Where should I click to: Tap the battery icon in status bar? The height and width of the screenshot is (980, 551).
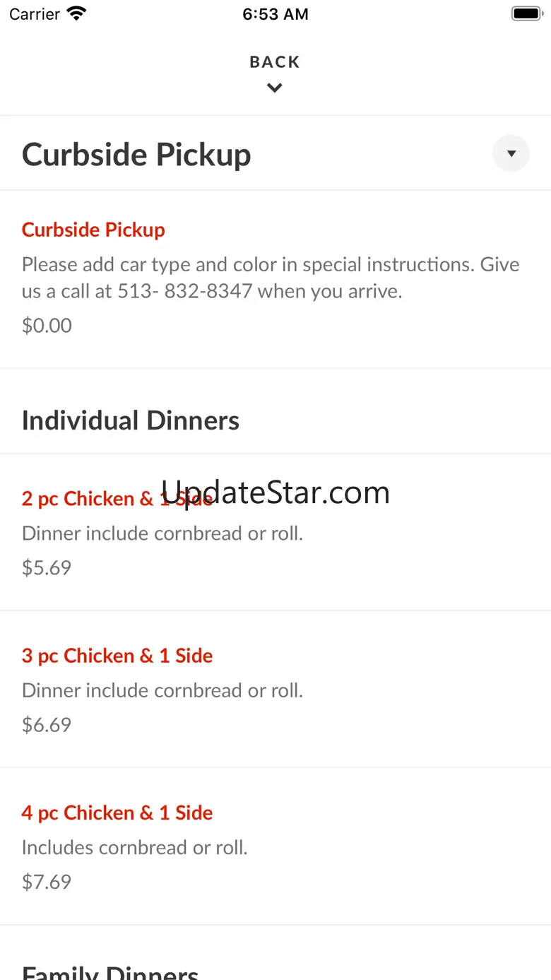click(x=526, y=13)
